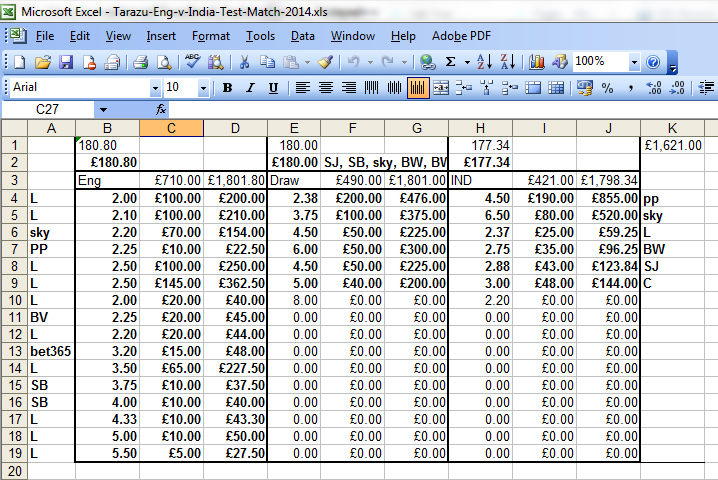718x480 pixels.
Task: Redo the last undone action
Action: click(x=388, y=62)
